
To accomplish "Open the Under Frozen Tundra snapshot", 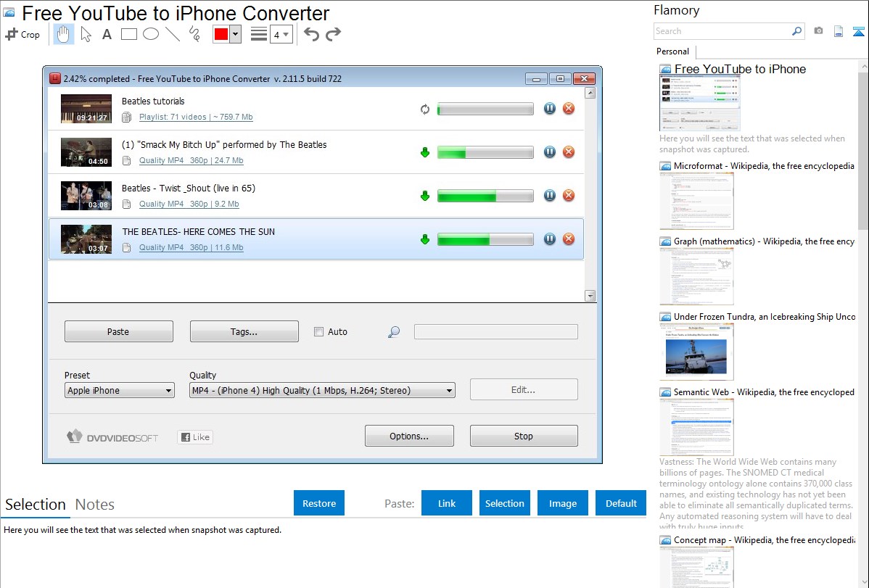I will 696,352.
